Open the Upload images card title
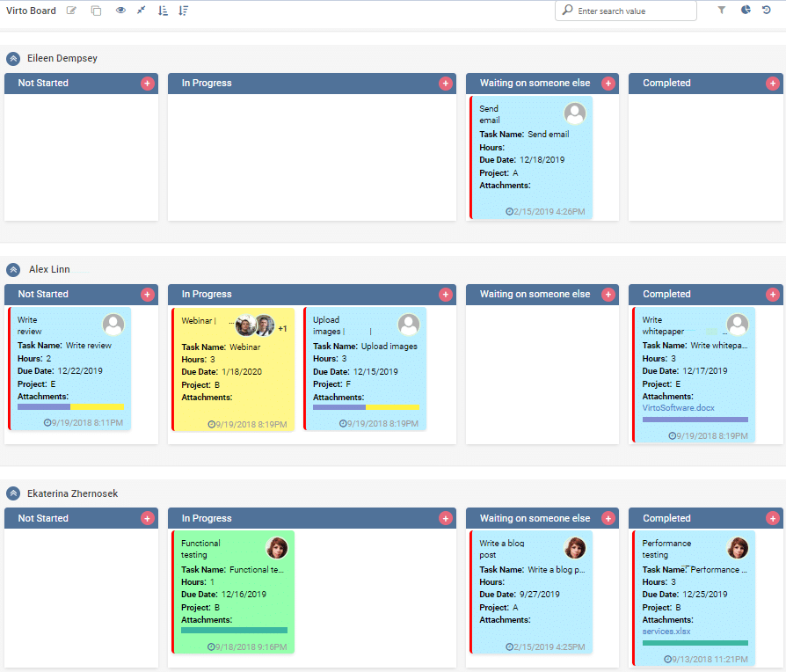The image size is (786, 672). (x=328, y=325)
